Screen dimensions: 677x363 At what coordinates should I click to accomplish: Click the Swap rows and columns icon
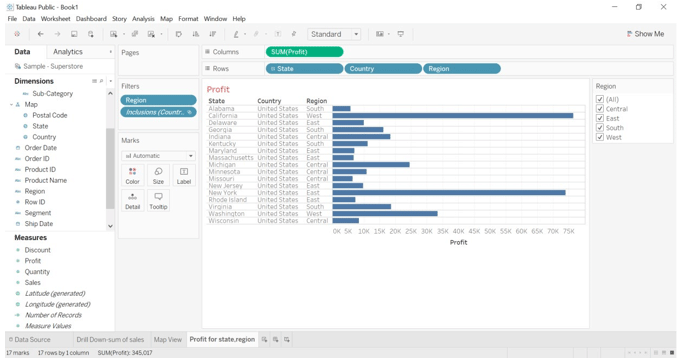[178, 34]
